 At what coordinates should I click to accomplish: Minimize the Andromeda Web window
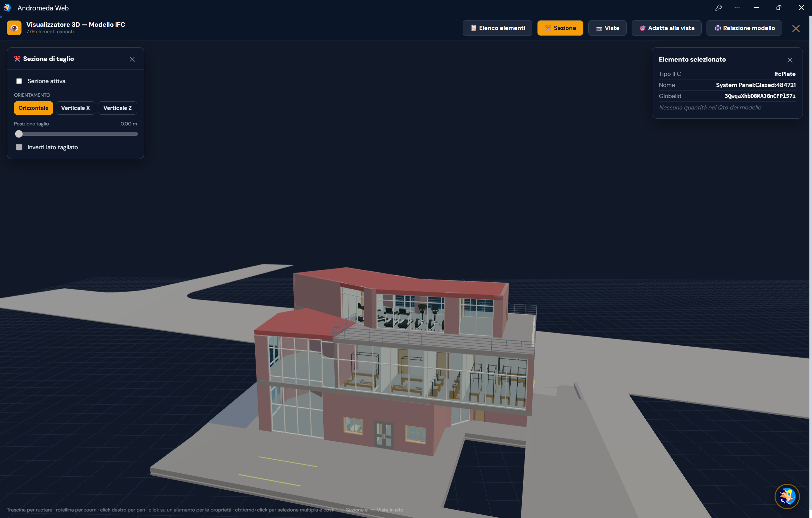[756, 8]
